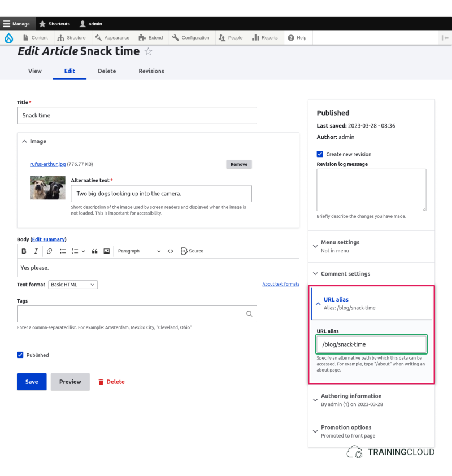This screenshot has width=452, height=476.
Task: Open the Configuration admin menu
Action: [x=191, y=38]
